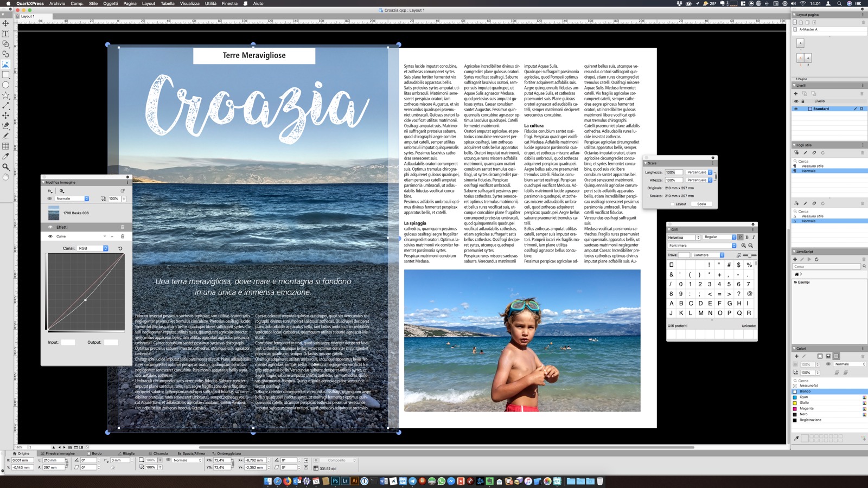The width and height of the screenshot is (868, 488).
Task: Select the text Linking tool
Action: point(6,44)
